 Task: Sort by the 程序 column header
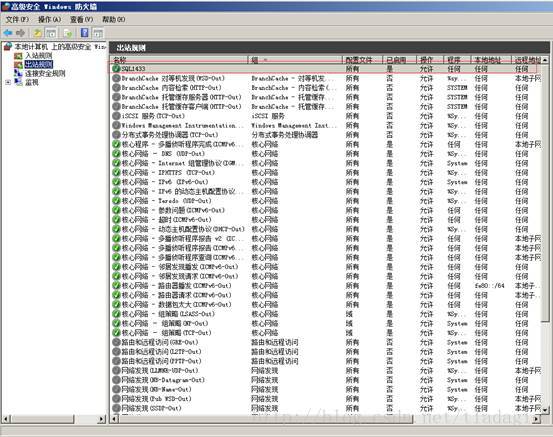pos(457,60)
